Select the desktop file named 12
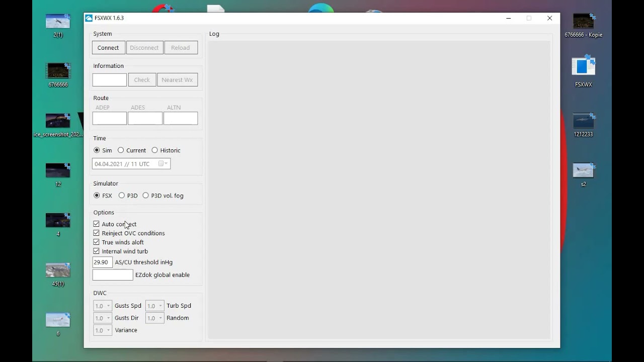This screenshot has width=644, height=362. [x=58, y=174]
